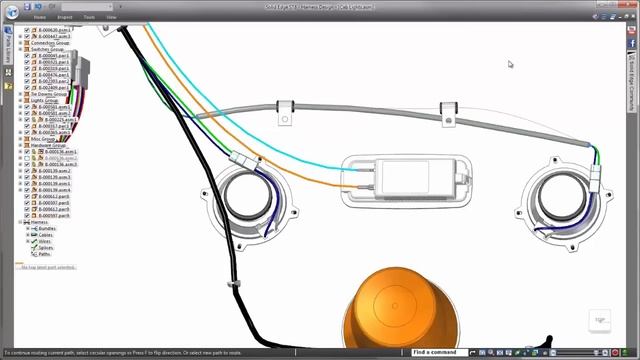Image resolution: width=640 pixels, height=360 pixels.
Task: Select Tie Downs Group in the tree
Action: 49,94
